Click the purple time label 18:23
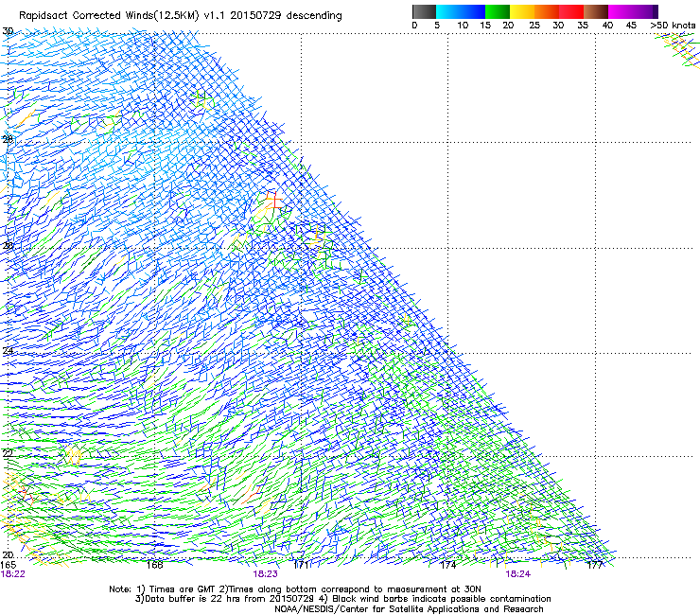The image size is (700, 615). 265,574
